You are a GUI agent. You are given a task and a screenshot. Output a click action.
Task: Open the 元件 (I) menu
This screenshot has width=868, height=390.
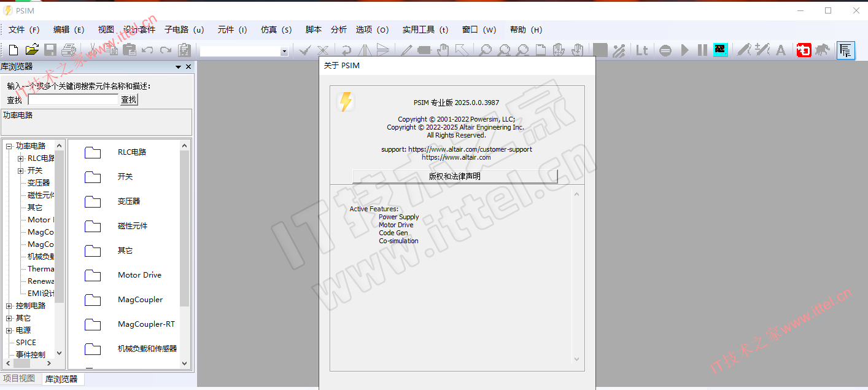(x=232, y=29)
